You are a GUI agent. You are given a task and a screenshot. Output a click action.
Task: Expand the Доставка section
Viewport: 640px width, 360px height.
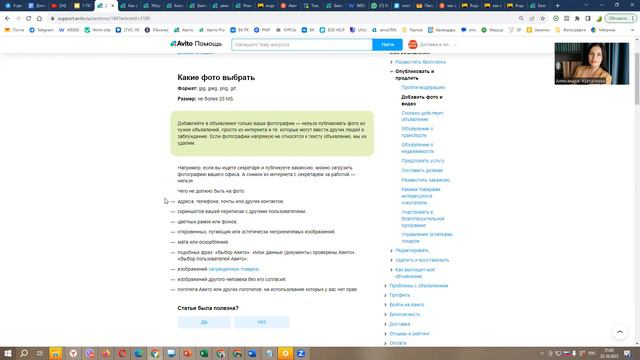coord(400,324)
